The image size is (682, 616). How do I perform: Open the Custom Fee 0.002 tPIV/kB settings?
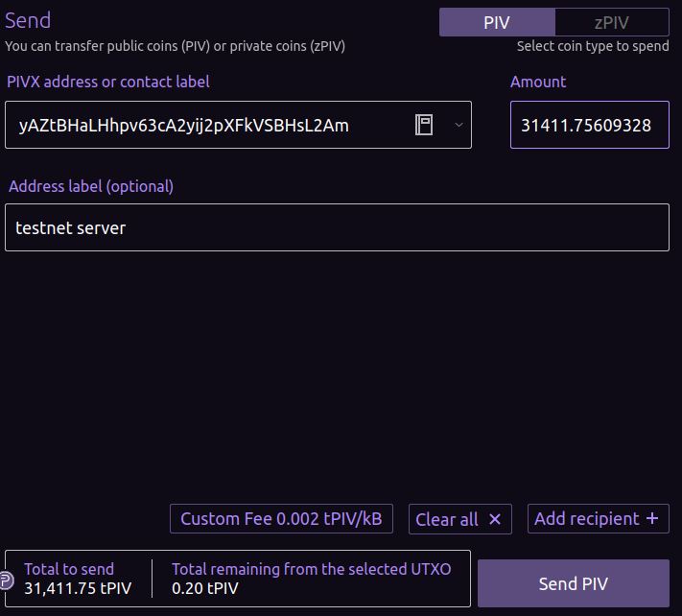click(281, 519)
